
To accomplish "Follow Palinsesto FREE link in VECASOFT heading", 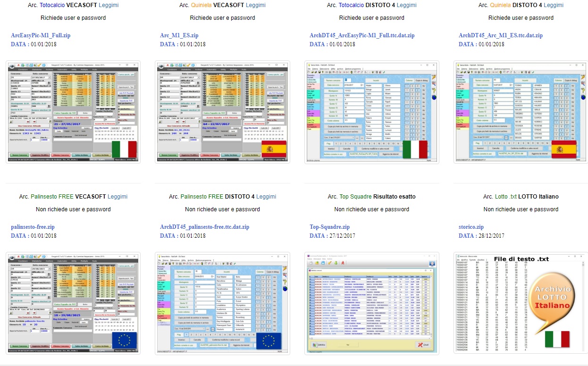I will click(52, 197).
